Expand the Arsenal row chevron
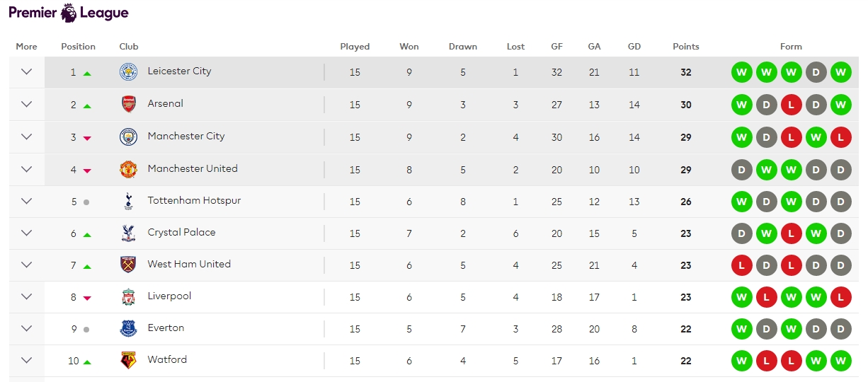The height and width of the screenshot is (382, 868). point(27,104)
